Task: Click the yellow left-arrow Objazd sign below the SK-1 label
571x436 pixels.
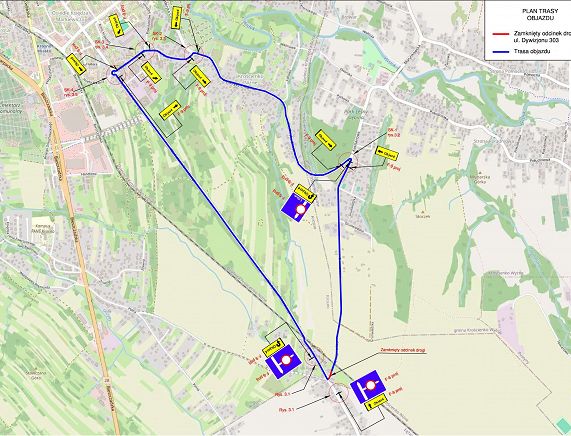Action: click(387, 154)
